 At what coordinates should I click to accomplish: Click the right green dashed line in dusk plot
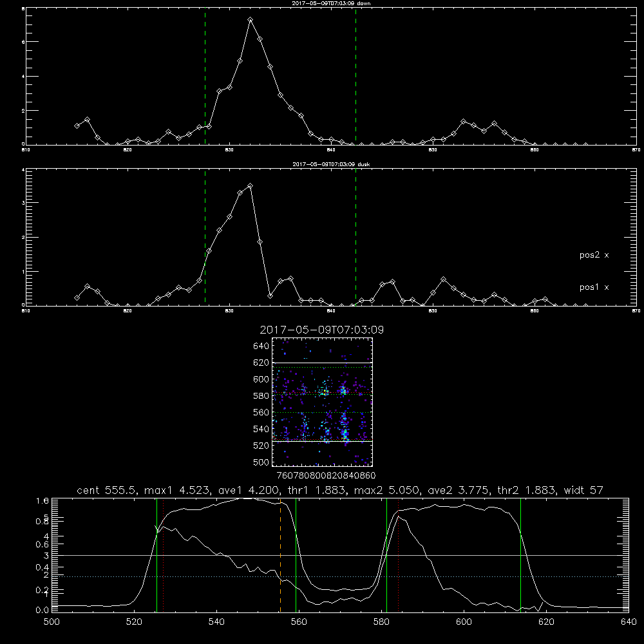coord(355,237)
